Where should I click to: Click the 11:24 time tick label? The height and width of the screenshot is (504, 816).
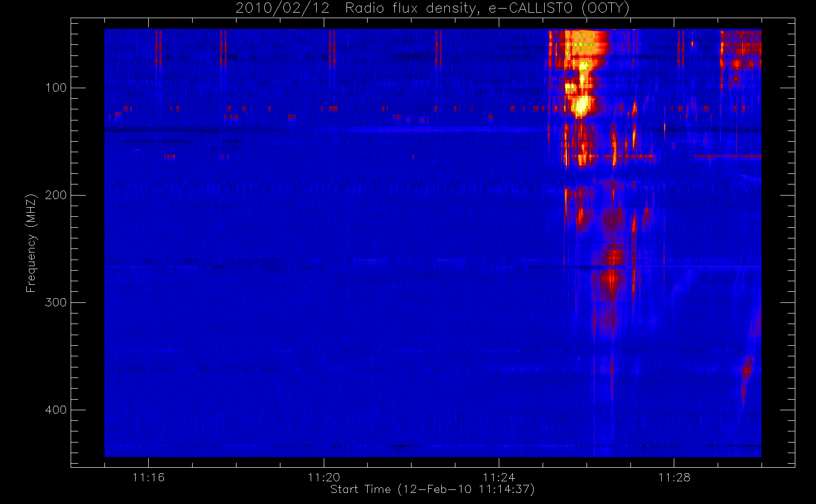coord(499,477)
